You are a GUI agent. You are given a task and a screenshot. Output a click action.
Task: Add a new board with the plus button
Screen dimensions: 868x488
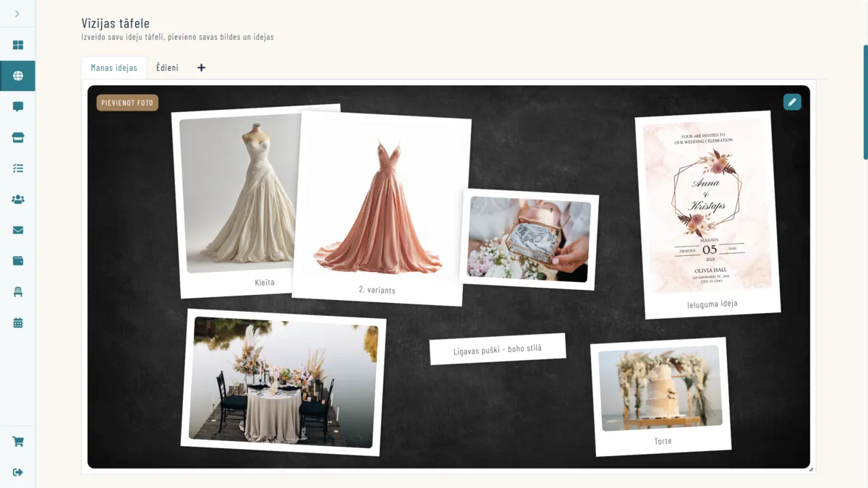pyautogui.click(x=201, y=68)
